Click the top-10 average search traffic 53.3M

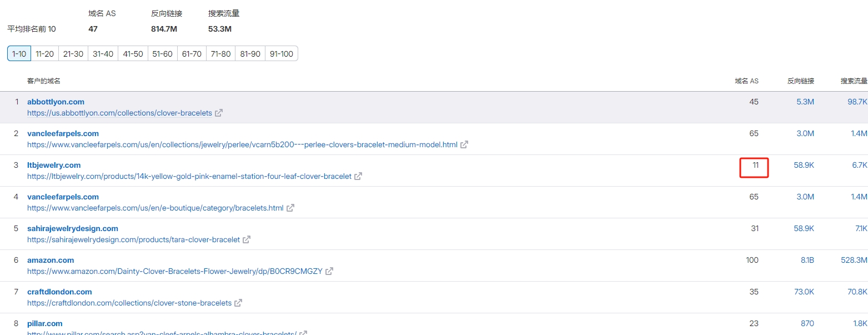click(x=220, y=29)
